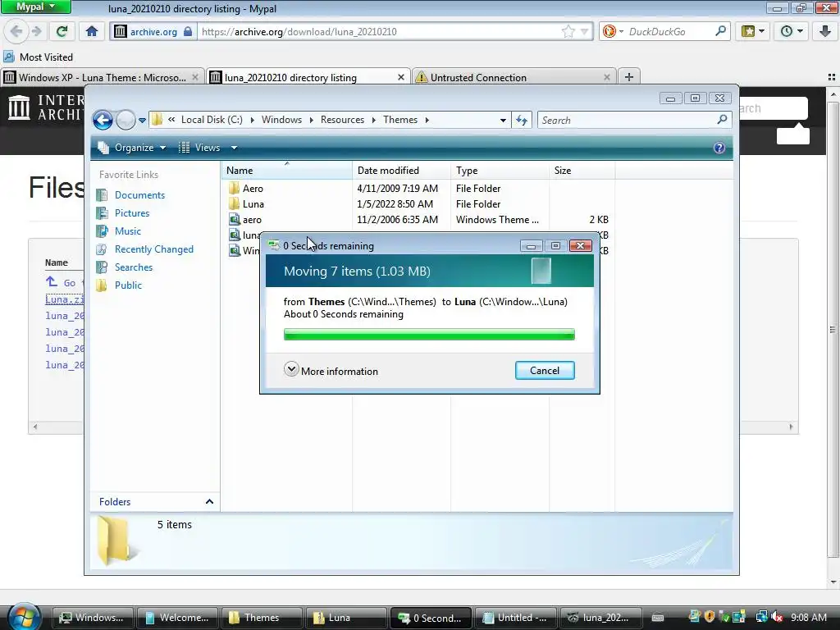Click Local Disk (C:) breadcrumb
This screenshot has width=840, height=630.
click(212, 120)
